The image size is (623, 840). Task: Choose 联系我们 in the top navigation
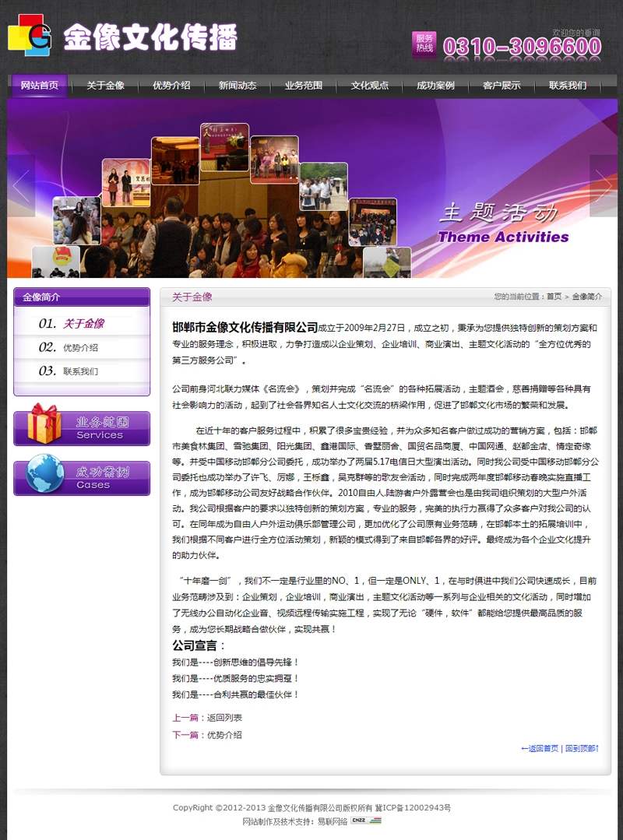(568, 86)
